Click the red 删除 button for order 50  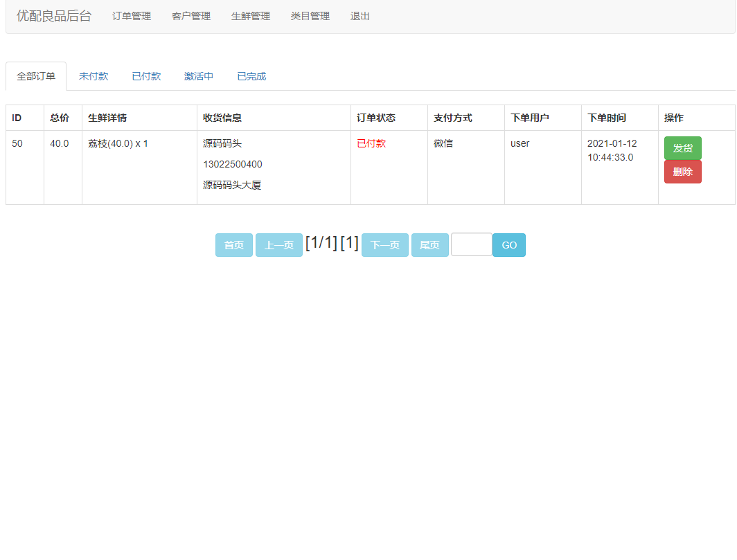(x=682, y=171)
